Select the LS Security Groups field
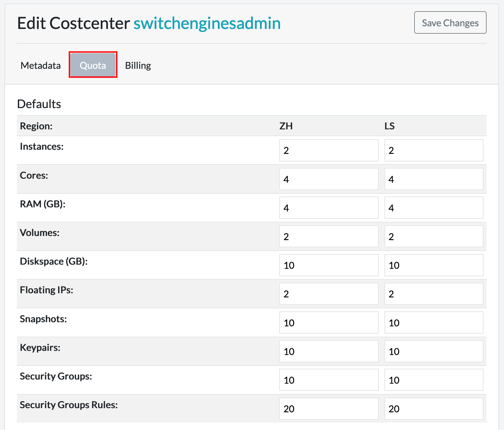504x430 pixels. (434, 380)
